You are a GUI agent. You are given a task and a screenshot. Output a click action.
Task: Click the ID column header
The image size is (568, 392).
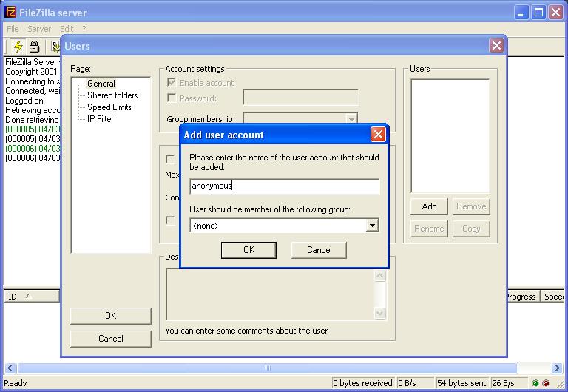pos(31,297)
